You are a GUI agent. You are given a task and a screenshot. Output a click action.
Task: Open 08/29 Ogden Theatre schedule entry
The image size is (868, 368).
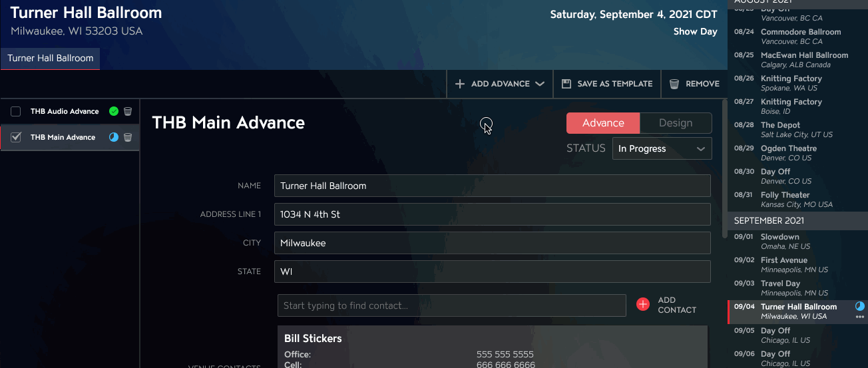point(797,153)
